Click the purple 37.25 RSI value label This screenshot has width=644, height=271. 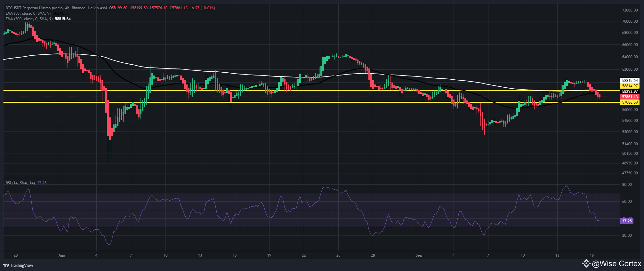627,221
